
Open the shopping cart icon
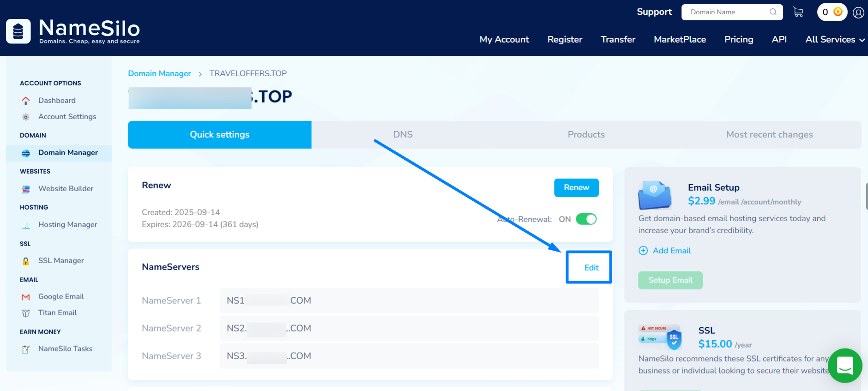tap(798, 12)
